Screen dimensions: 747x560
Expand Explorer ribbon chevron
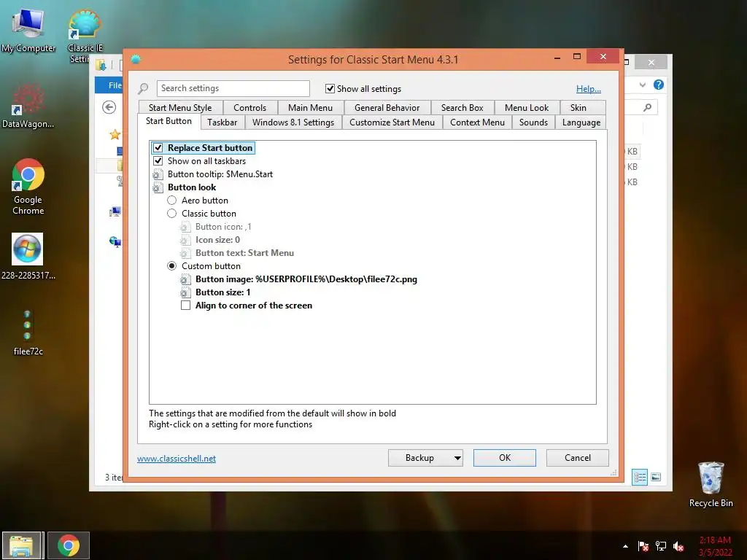(643, 85)
